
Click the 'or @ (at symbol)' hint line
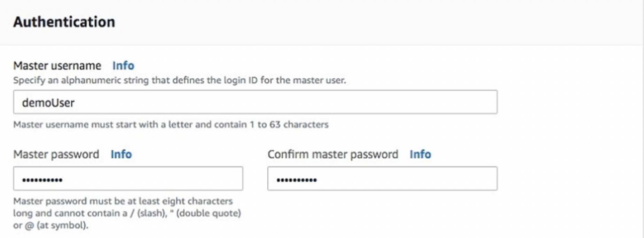coord(51,225)
